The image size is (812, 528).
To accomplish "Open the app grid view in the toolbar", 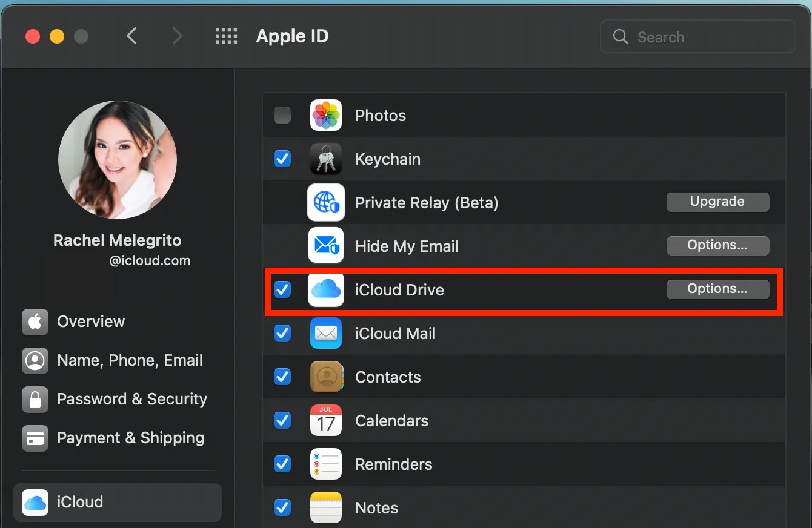I will (x=227, y=36).
